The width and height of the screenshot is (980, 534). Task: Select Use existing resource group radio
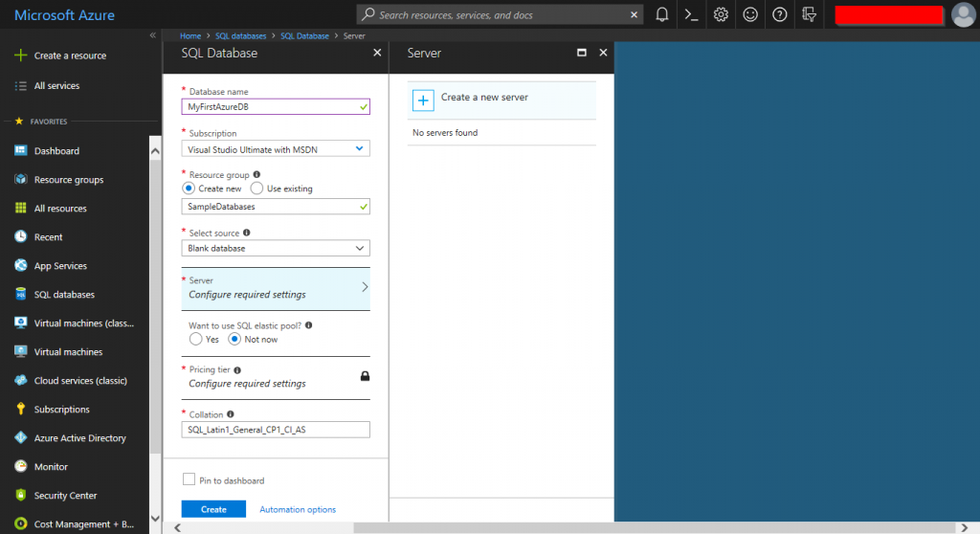click(x=256, y=189)
